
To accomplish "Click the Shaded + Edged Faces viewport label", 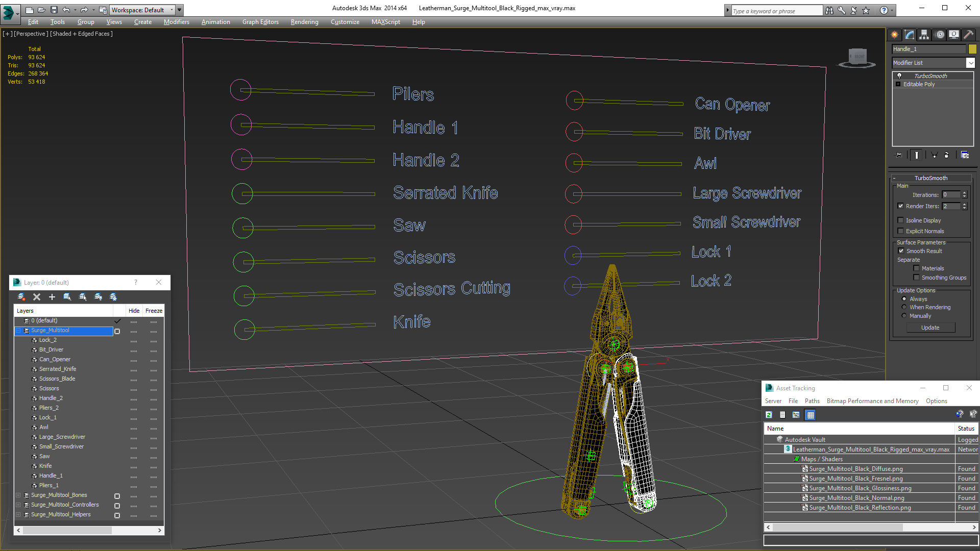I will click(x=81, y=34).
